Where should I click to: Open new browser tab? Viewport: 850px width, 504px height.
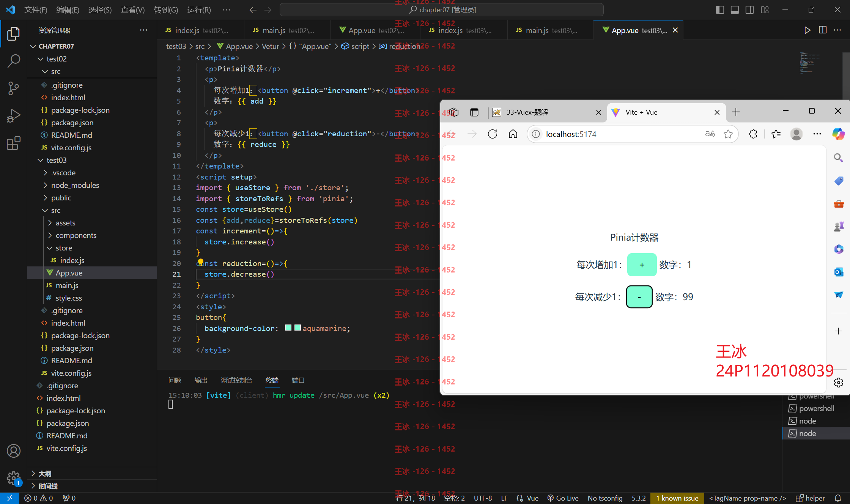[736, 112]
